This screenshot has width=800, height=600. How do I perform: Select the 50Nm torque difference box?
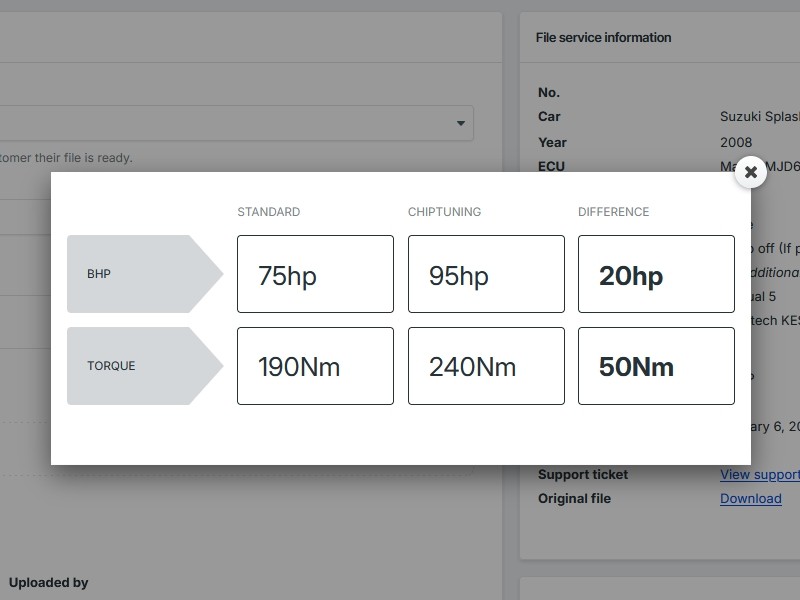click(x=656, y=366)
